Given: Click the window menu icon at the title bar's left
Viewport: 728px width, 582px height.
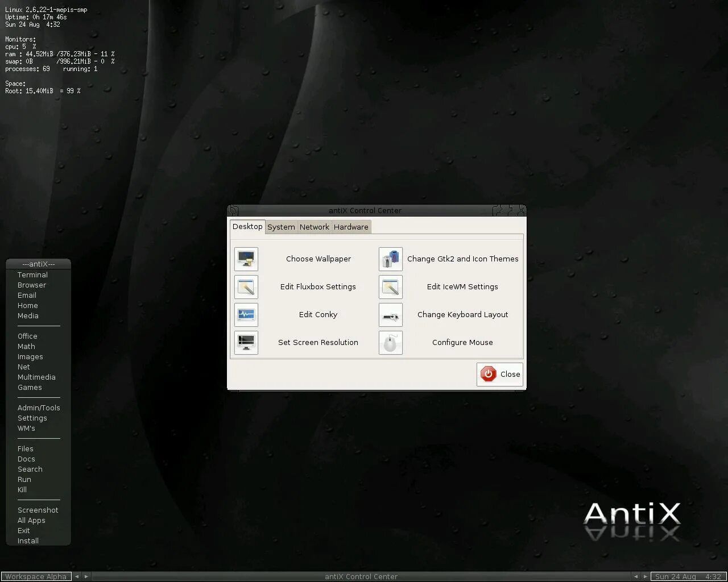Looking at the screenshot, I should [233, 210].
